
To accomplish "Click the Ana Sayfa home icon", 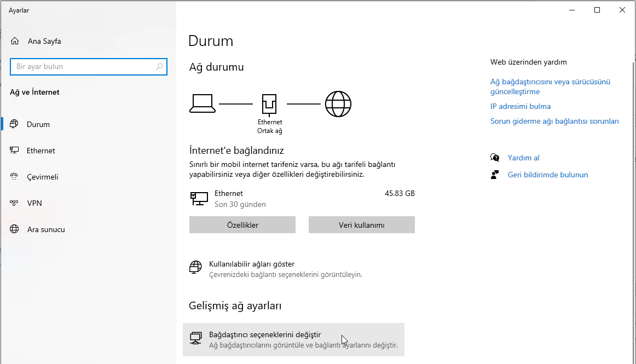I will point(15,41).
